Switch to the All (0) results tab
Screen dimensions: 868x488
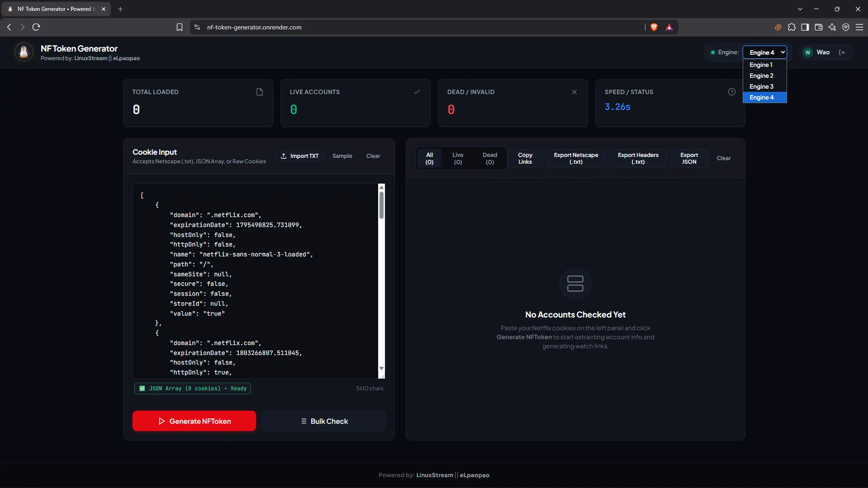429,158
